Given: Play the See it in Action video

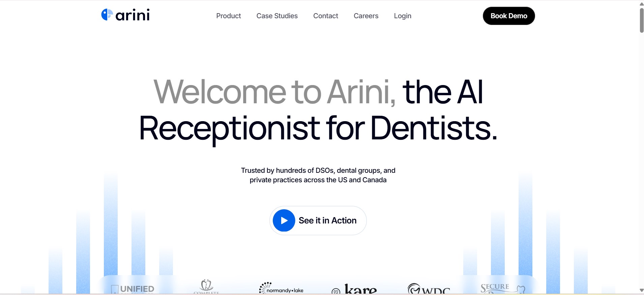Looking at the screenshot, I should [x=318, y=220].
